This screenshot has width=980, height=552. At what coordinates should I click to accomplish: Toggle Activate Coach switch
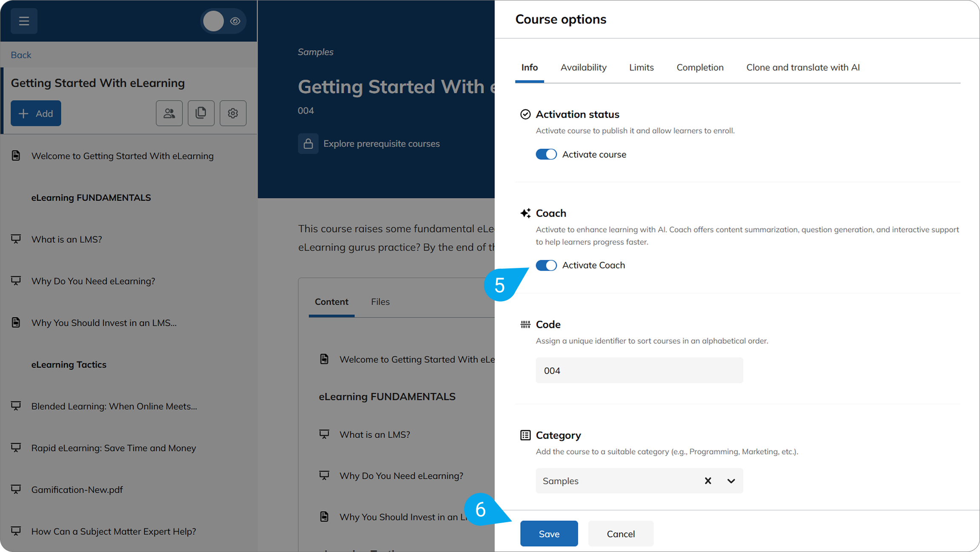pos(546,265)
